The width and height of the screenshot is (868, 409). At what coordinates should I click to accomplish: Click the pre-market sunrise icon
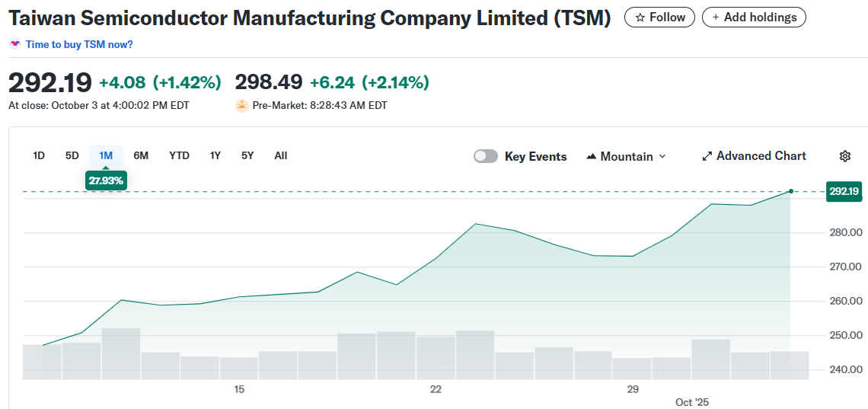[x=242, y=106]
